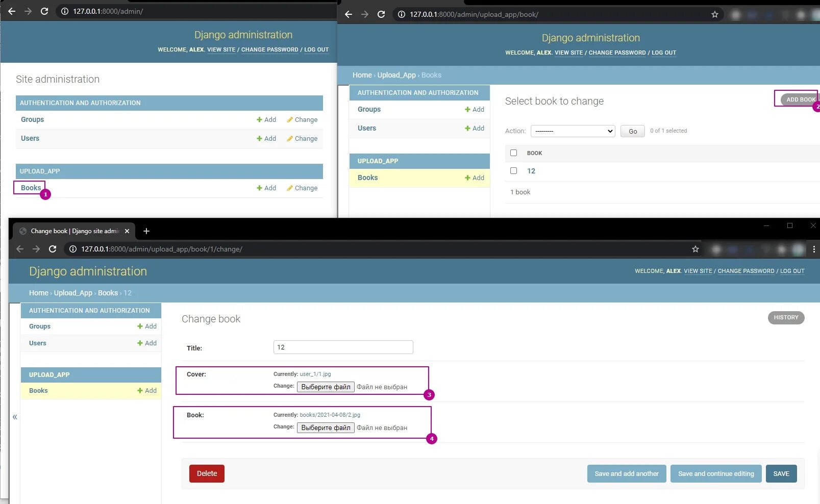Open Books link in Site administration
The height and width of the screenshot is (504, 820).
[x=31, y=188]
